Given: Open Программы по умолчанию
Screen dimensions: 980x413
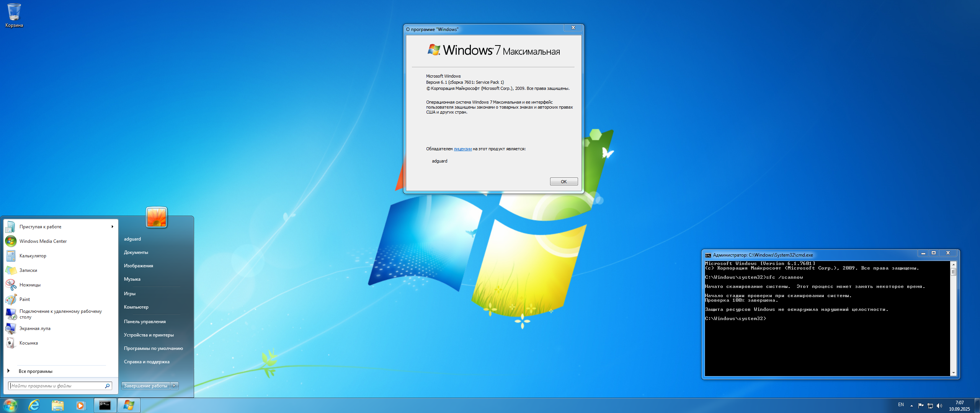Looking at the screenshot, I should tap(153, 348).
